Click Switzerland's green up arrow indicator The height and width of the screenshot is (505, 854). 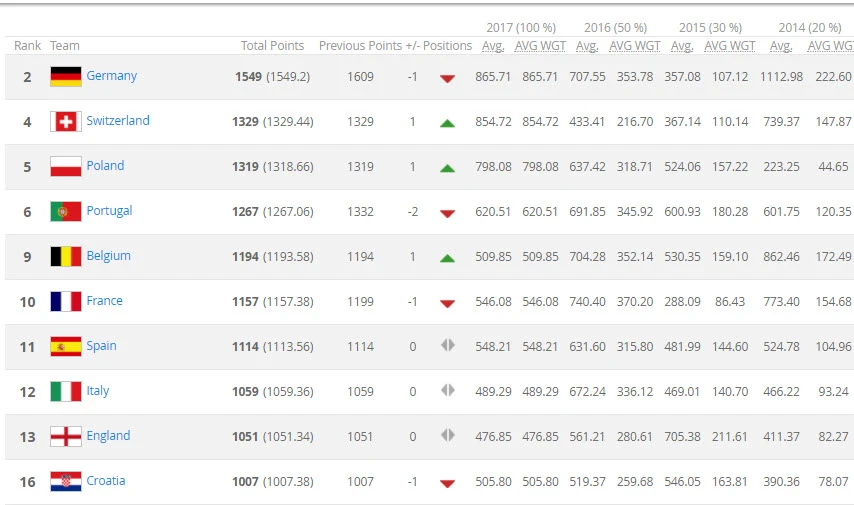point(447,122)
